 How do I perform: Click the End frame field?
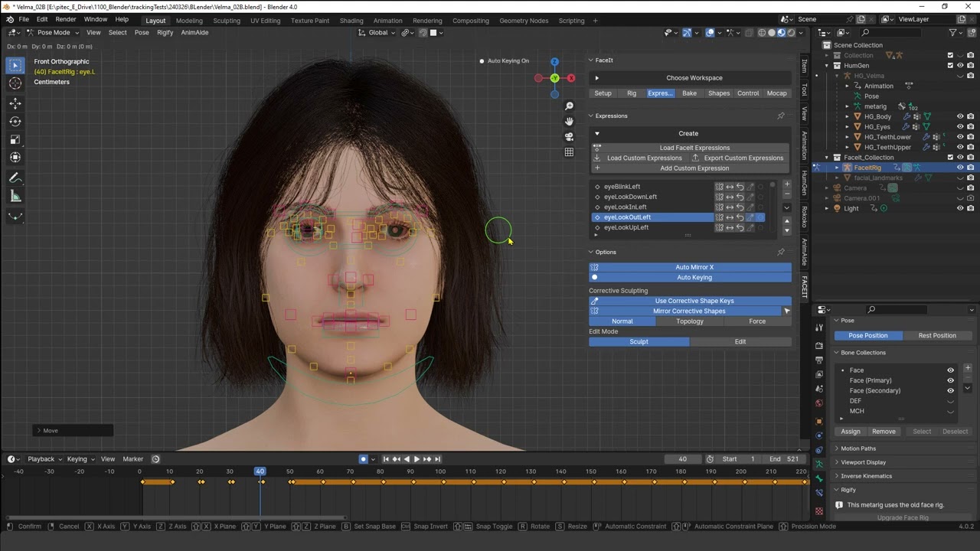click(784, 459)
